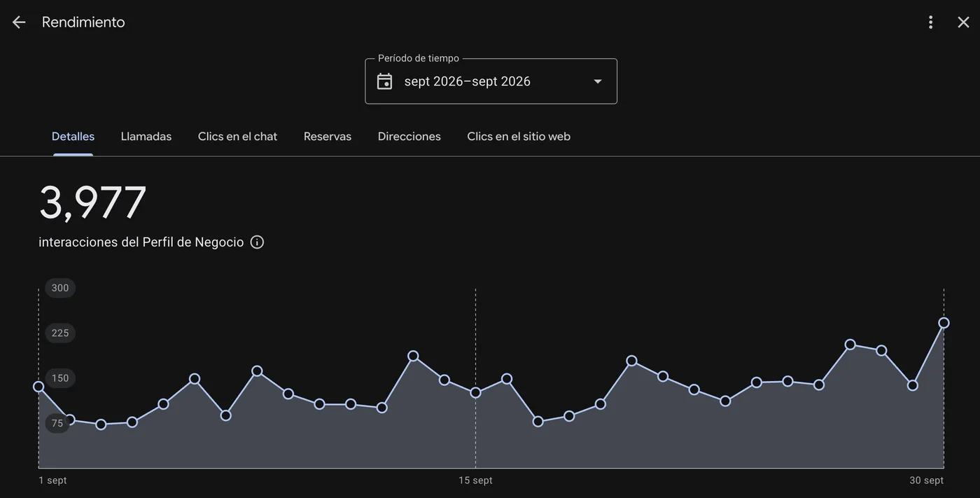The image size is (980, 498).
Task: Click the calendar icon in the period selector
Action: point(385,81)
